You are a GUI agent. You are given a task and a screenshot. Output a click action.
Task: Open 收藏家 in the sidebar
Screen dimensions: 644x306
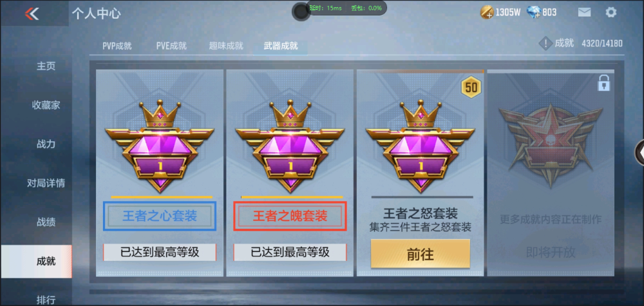tap(46, 105)
